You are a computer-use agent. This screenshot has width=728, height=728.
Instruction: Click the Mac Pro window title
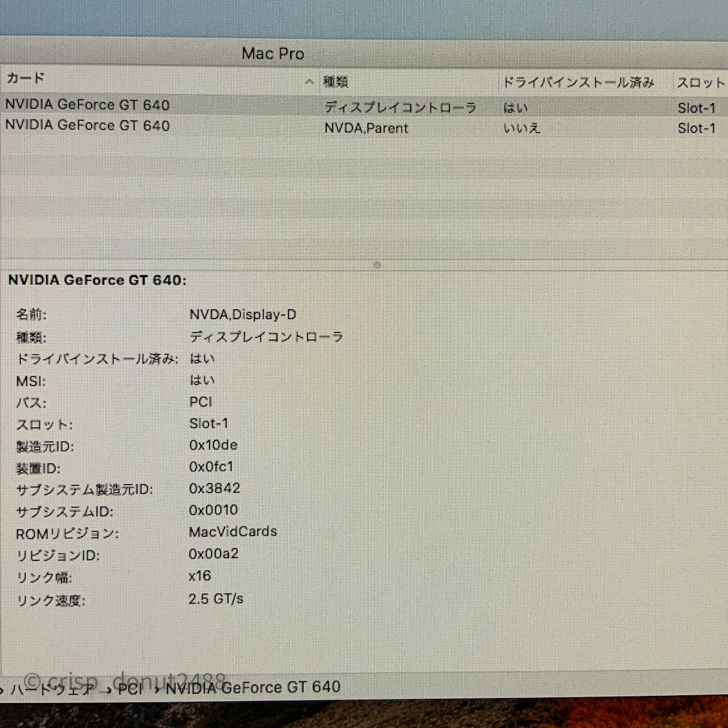click(273, 53)
